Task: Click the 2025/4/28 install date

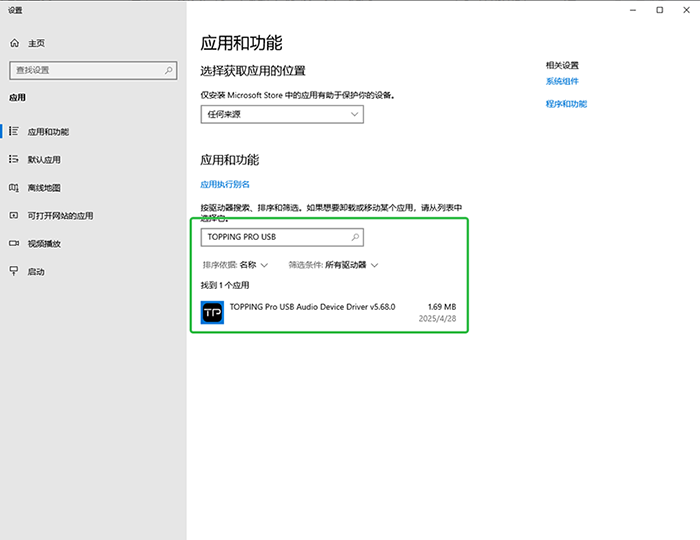Action: click(x=437, y=318)
